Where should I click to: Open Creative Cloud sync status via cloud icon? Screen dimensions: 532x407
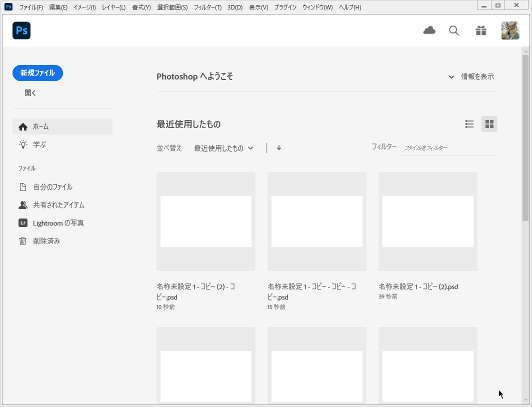[429, 30]
